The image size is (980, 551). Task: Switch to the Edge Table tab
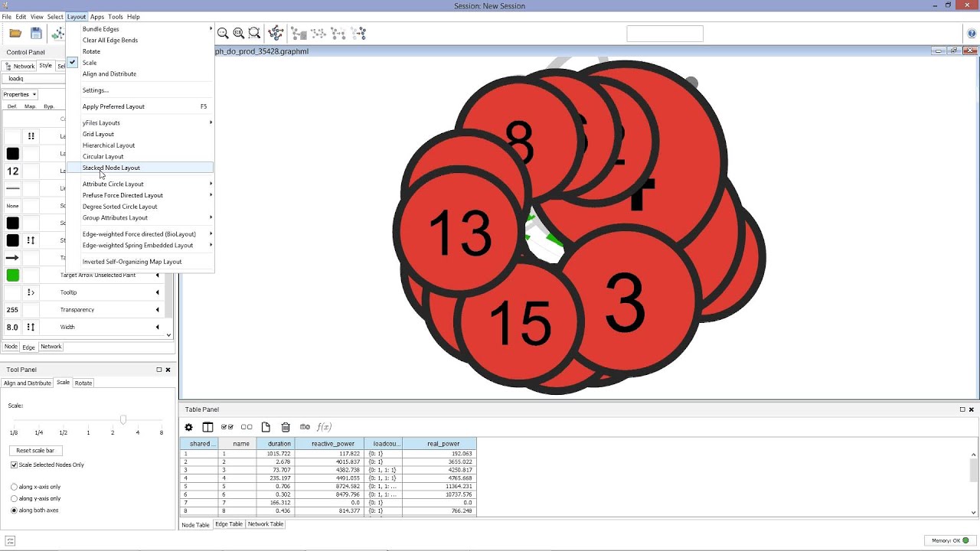click(x=229, y=524)
